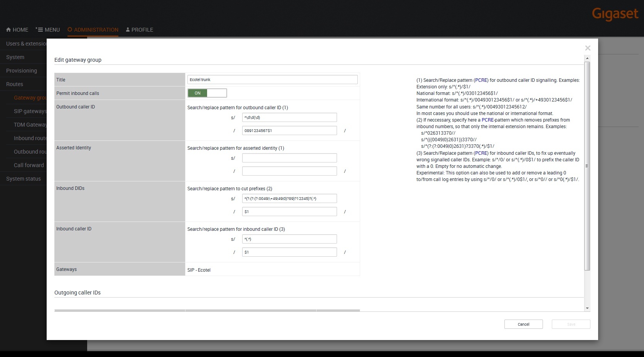The width and height of the screenshot is (644, 357).
Task: Click the Asserted Identity row label
Action: coord(74,148)
